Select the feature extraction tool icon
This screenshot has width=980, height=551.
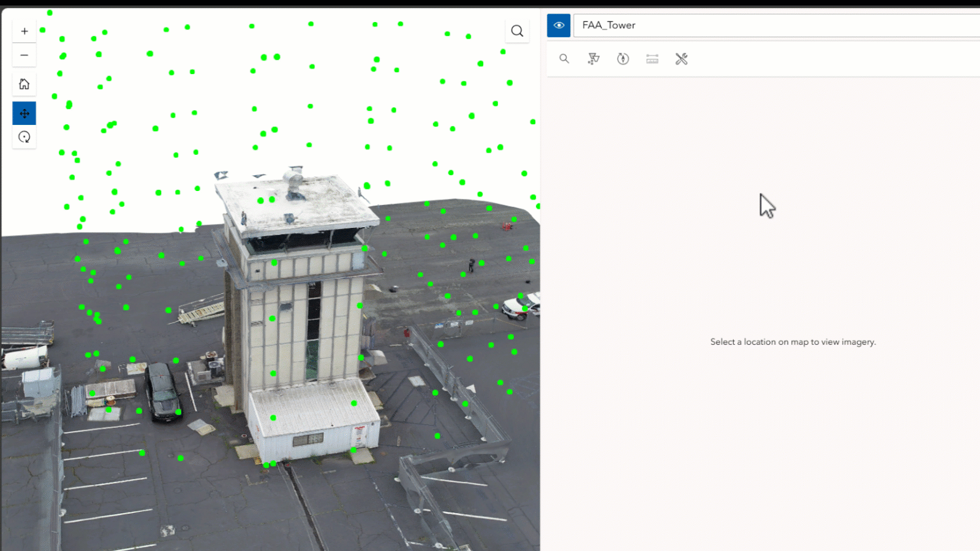coord(593,59)
